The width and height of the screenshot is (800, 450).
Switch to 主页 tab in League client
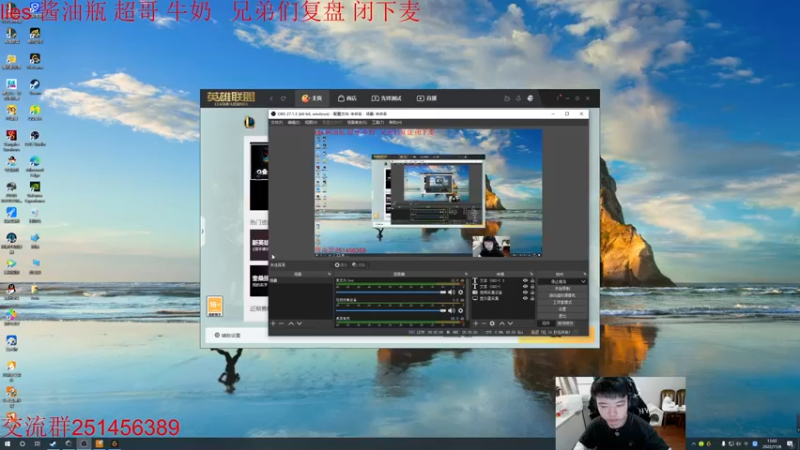[312, 98]
